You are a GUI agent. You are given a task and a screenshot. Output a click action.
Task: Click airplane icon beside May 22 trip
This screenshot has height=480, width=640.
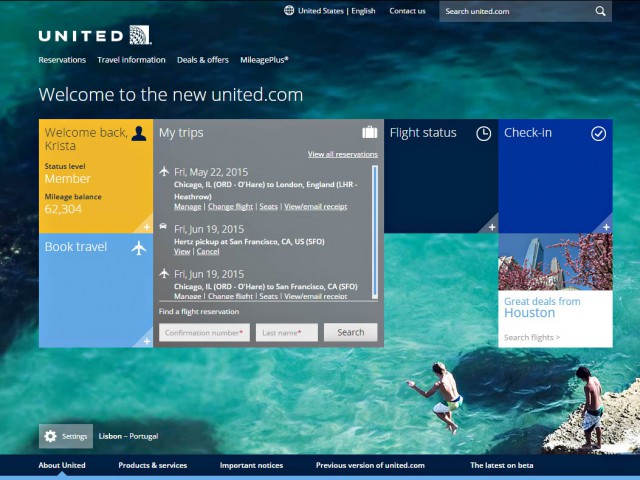tap(164, 171)
